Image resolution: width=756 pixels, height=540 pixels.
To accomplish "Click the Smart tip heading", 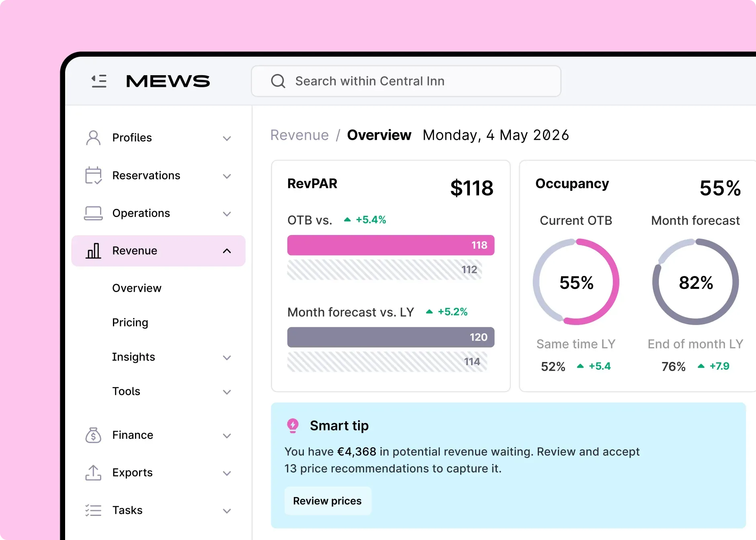I will [339, 425].
